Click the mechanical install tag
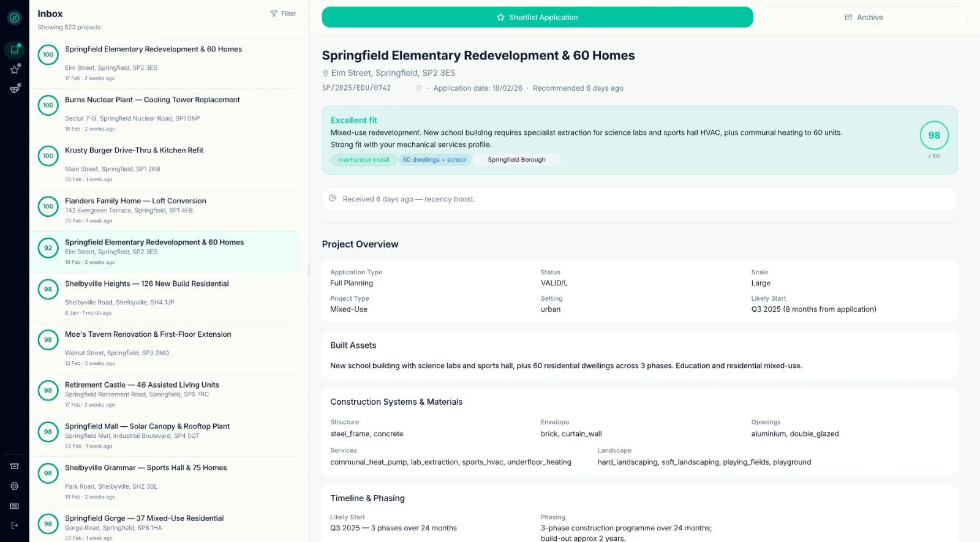Screen dimensions: 980x542 363,160
